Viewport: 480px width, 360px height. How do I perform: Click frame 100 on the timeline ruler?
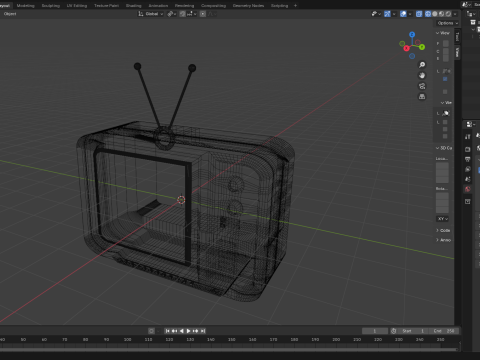tap(127, 339)
